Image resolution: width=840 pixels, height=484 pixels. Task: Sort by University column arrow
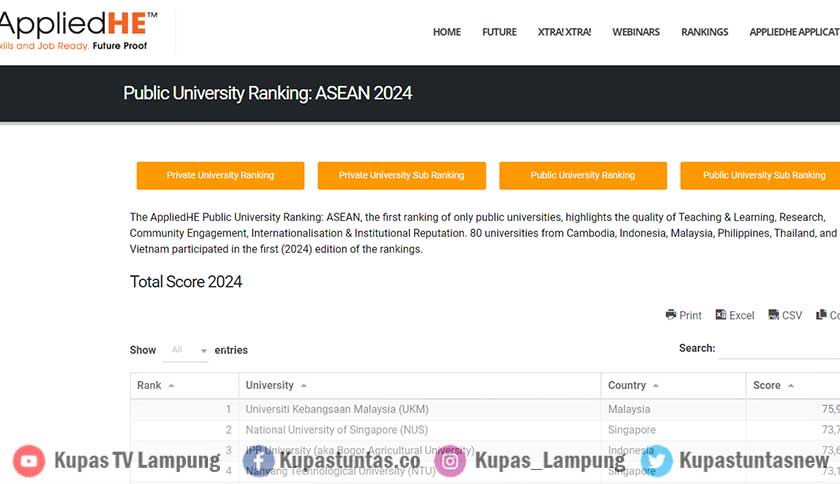304,386
